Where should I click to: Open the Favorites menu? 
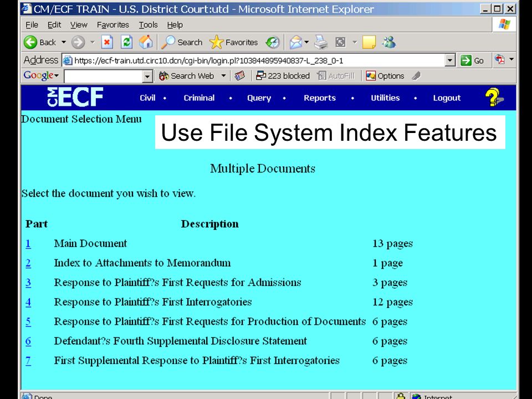(x=113, y=25)
